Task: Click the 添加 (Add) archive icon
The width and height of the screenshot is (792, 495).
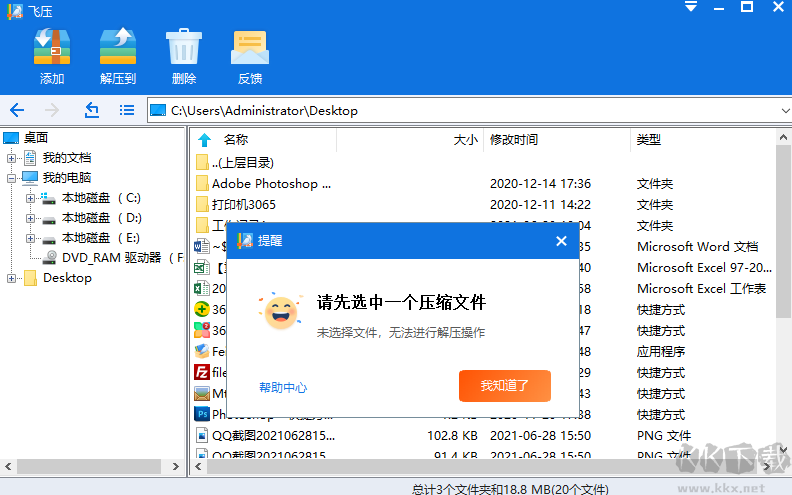Action: (52, 47)
